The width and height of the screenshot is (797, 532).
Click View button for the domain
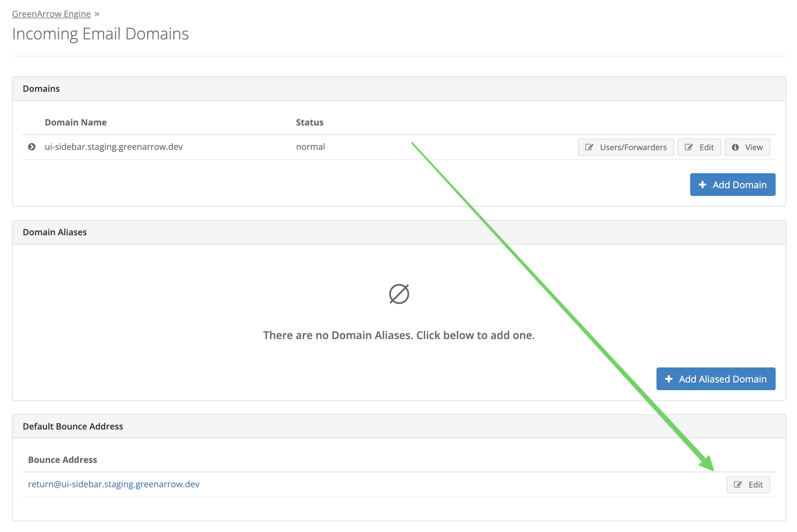click(747, 147)
